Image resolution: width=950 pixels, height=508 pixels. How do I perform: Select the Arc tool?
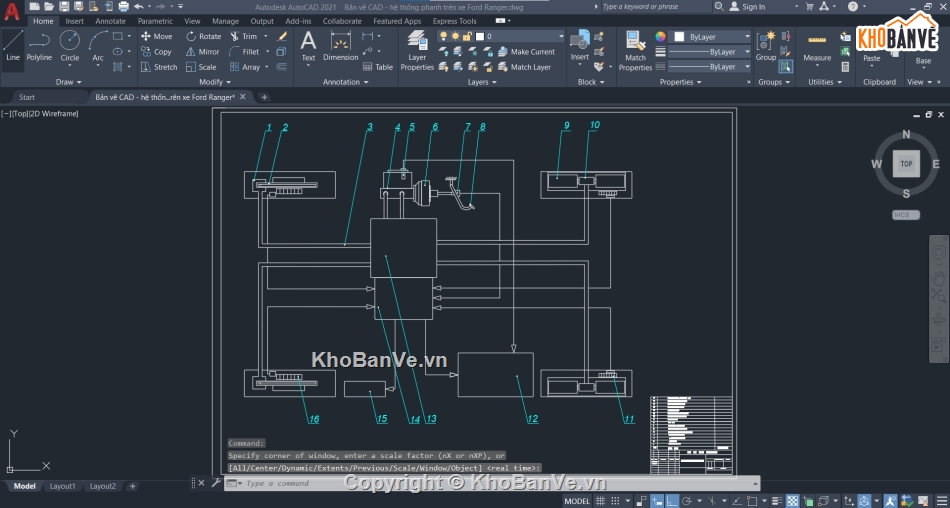coord(98,47)
